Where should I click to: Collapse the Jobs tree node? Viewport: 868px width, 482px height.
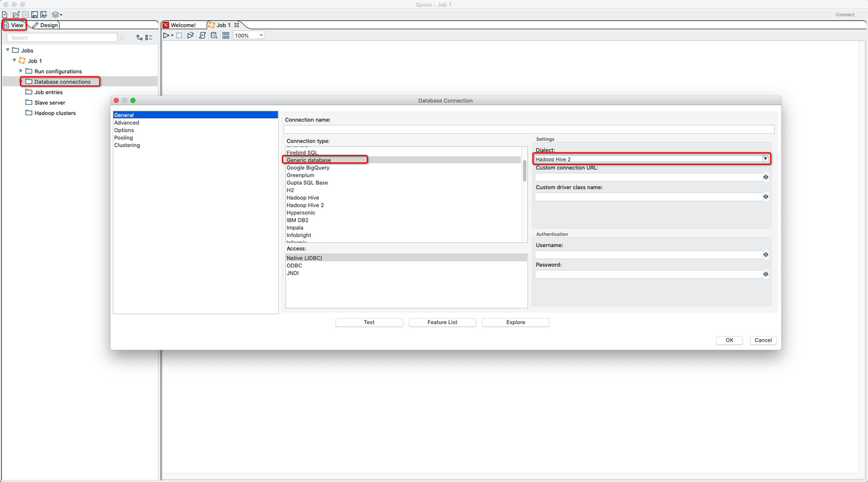click(x=8, y=50)
